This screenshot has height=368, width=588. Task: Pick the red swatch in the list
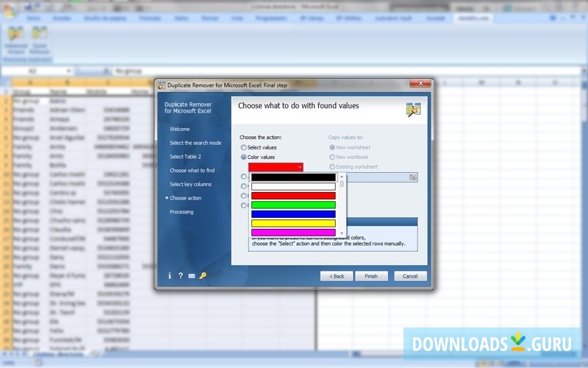(293, 196)
